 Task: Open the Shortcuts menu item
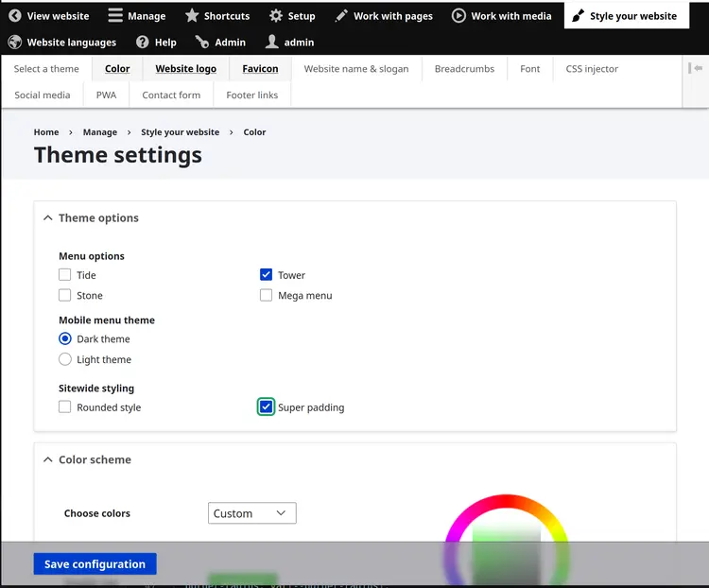(x=217, y=16)
